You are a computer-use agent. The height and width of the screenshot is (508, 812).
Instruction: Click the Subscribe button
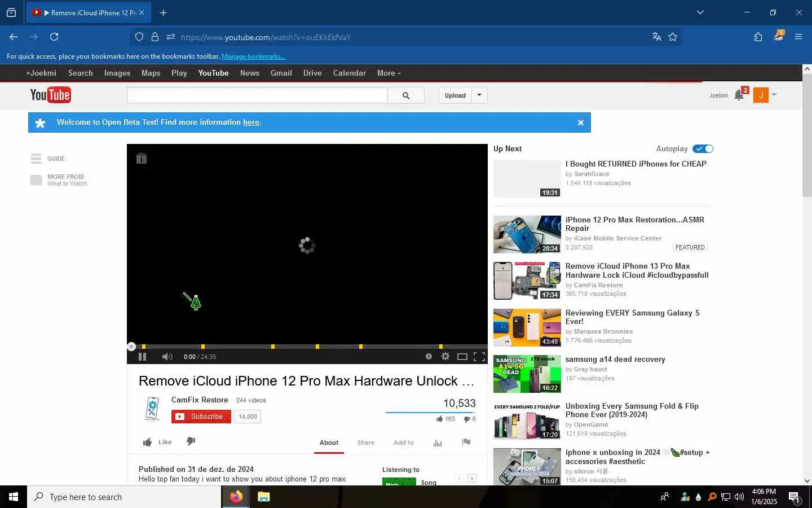click(201, 417)
